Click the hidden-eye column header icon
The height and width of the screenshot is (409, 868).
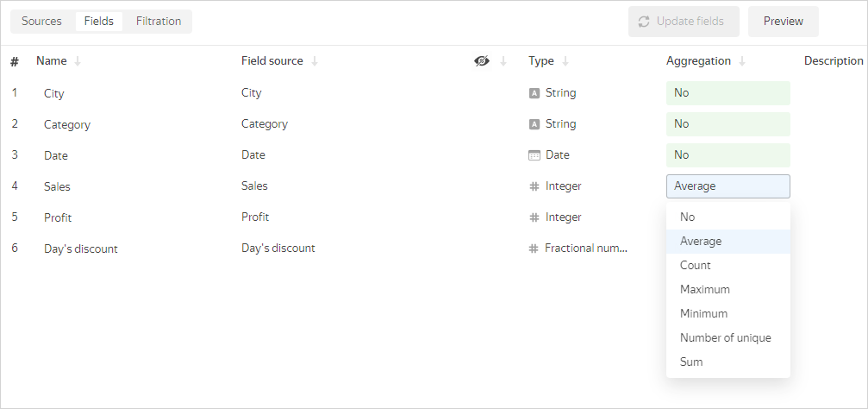[x=482, y=61]
